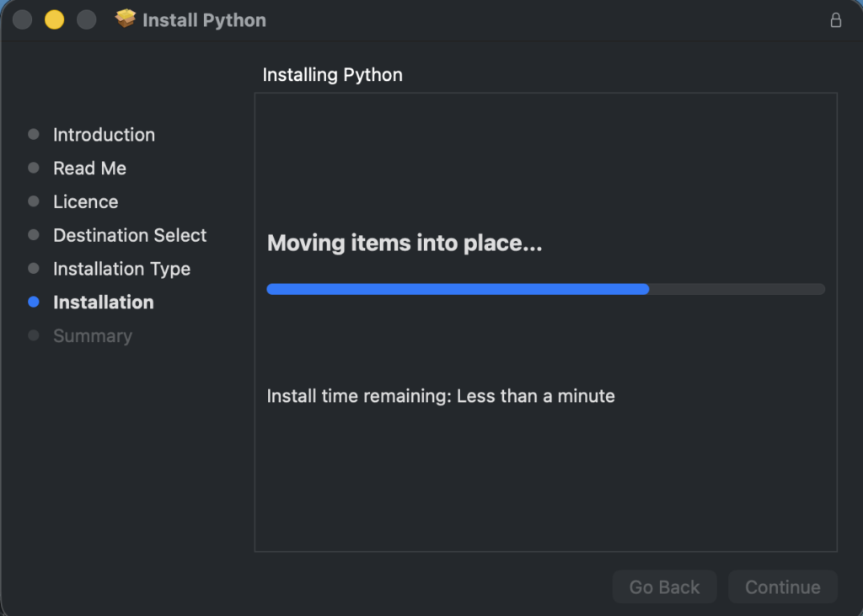Click the Continue button
The width and height of the screenshot is (863, 616).
(783, 587)
